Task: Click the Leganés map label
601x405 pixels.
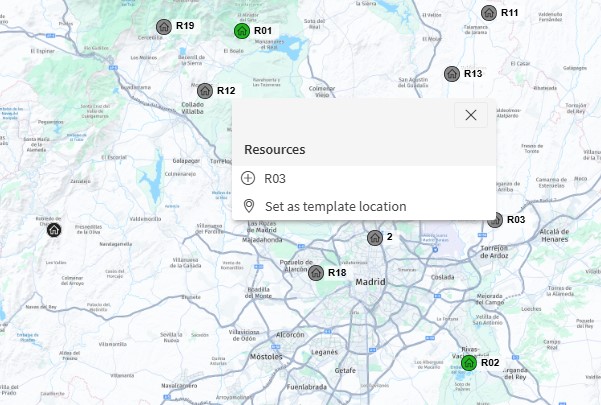Action: click(x=324, y=352)
